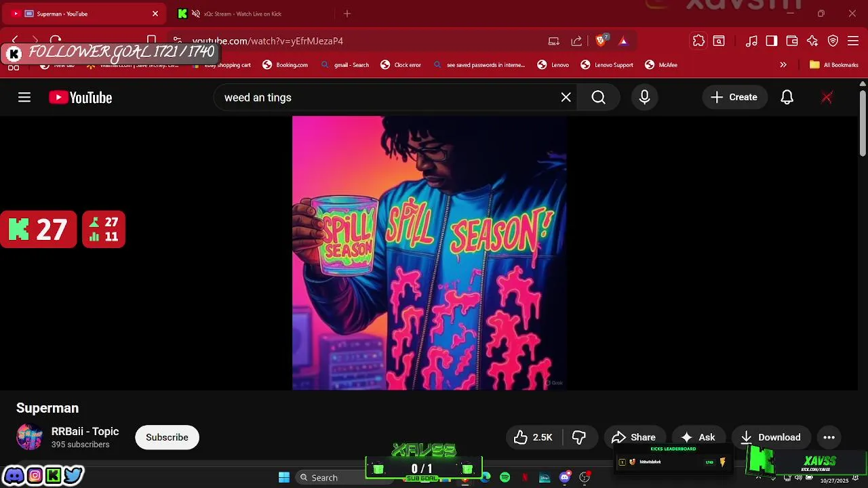Open the Clock error bookmark

click(x=401, y=65)
